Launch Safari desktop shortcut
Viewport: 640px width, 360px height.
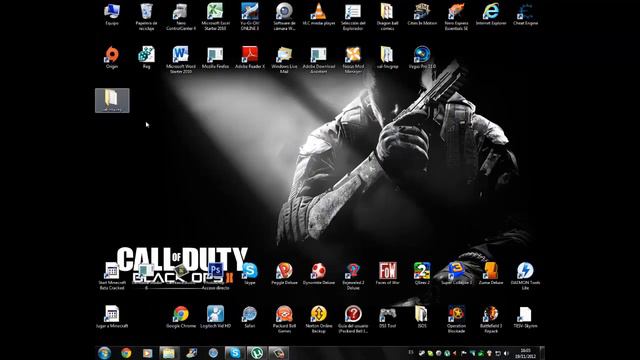point(249,317)
